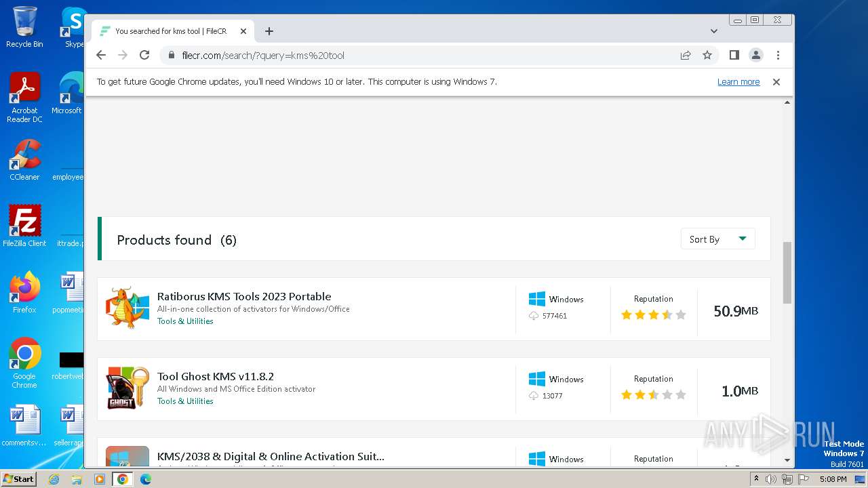Open Acrobat Reader DC desktop shortcut

[24, 98]
